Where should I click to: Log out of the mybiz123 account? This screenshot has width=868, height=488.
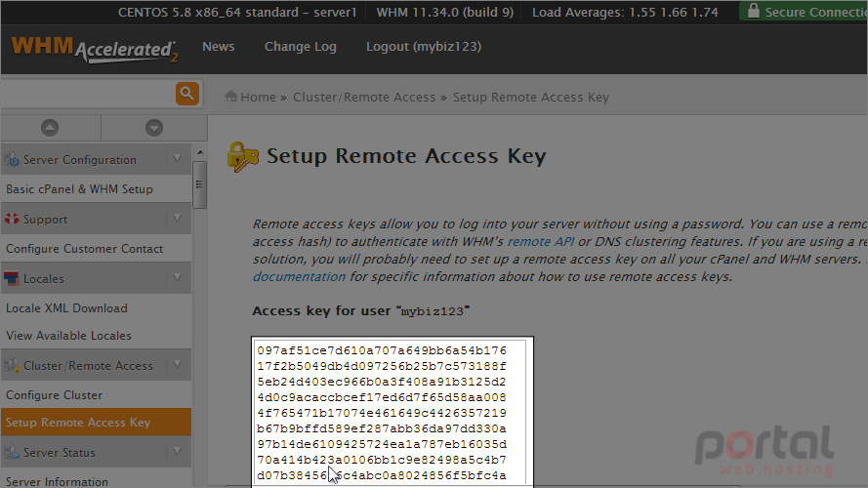424,47
